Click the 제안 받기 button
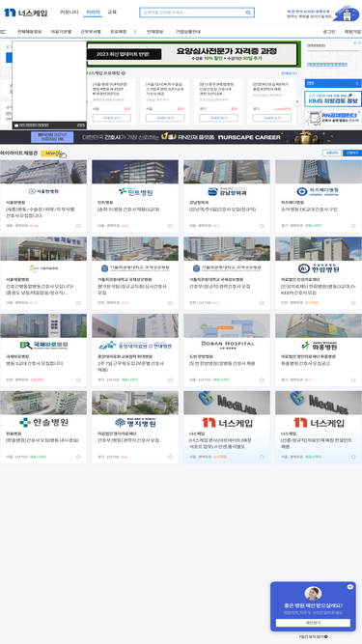The image size is (362, 644). click(313, 623)
